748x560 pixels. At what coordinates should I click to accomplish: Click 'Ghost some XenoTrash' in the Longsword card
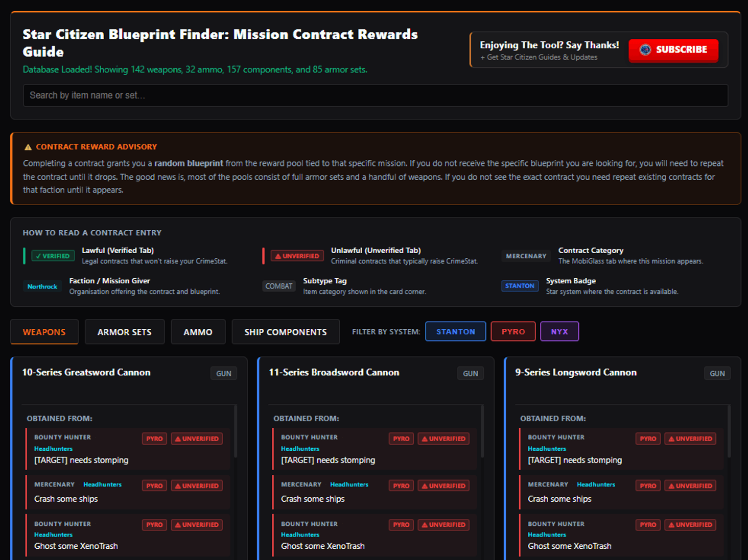tap(570, 546)
